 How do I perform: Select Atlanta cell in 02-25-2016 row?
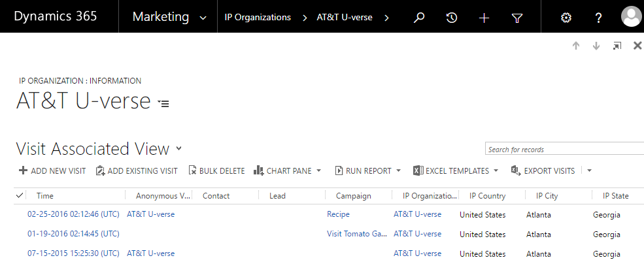[539, 215]
